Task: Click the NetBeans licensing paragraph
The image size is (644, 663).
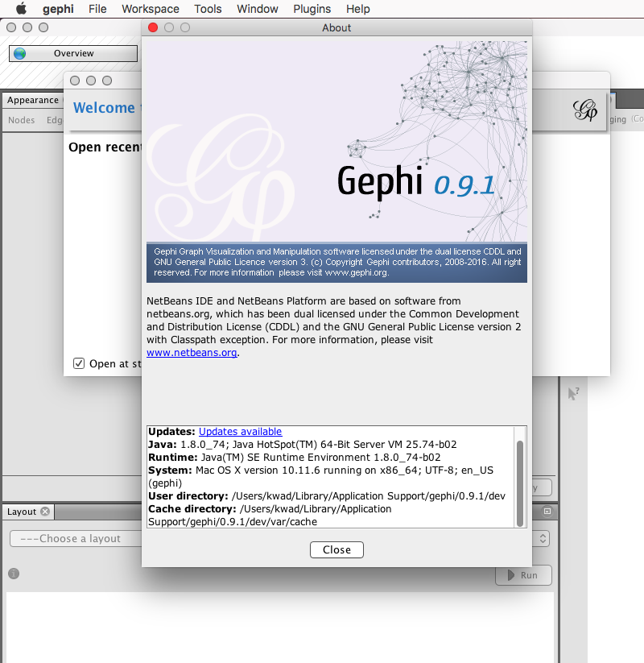Action: pos(334,326)
